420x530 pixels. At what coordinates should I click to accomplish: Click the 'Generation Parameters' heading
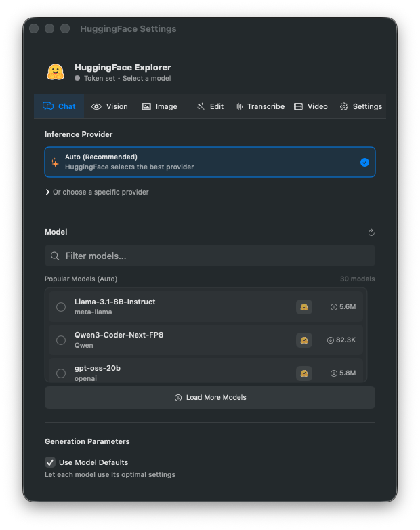(87, 441)
